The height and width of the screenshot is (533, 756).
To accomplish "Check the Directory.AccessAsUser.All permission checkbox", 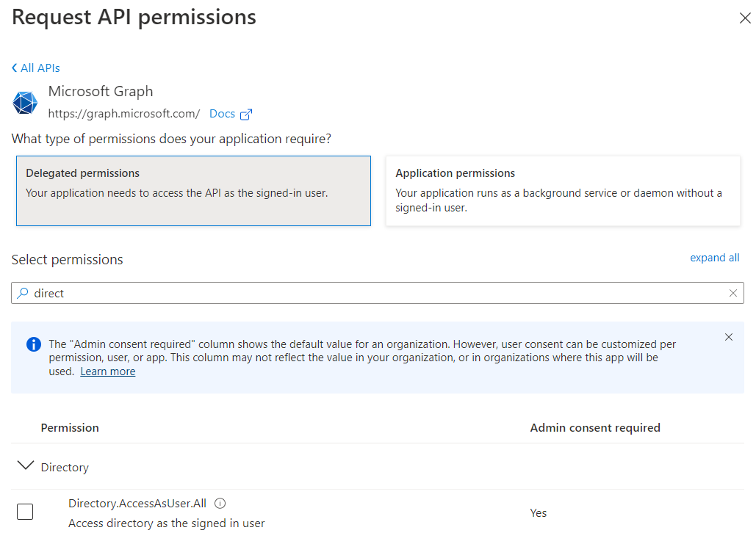I will (24, 512).
